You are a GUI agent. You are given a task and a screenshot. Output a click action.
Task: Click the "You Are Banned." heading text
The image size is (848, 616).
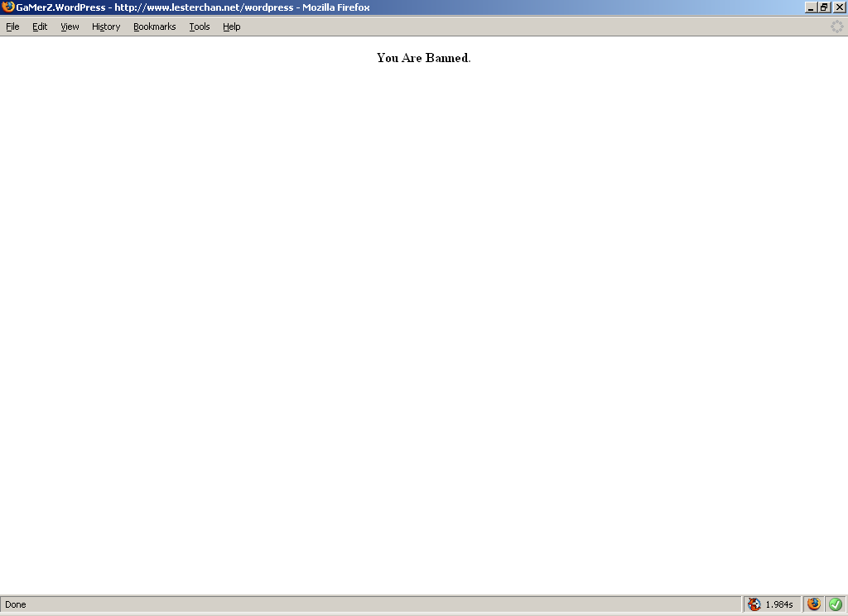423,58
